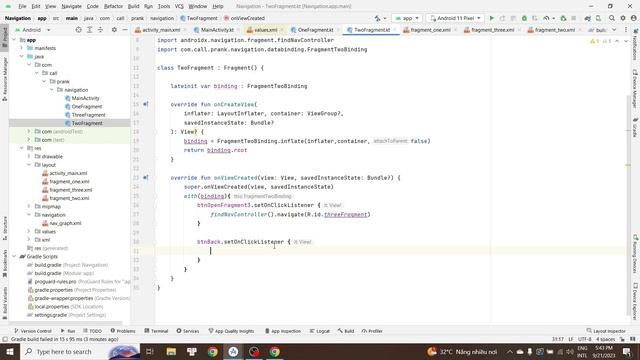The width and height of the screenshot is (640, 360).
Task: Collapse Gradle Scripts node
Action: click(15, 256)
